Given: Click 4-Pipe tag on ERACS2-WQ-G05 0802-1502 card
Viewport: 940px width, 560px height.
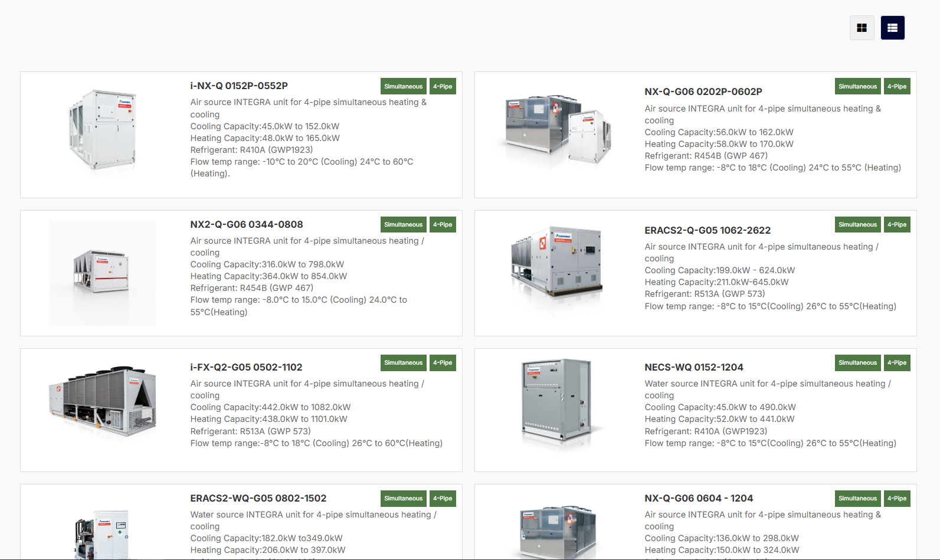Looking at the screenshot, I should click(443, 498).
